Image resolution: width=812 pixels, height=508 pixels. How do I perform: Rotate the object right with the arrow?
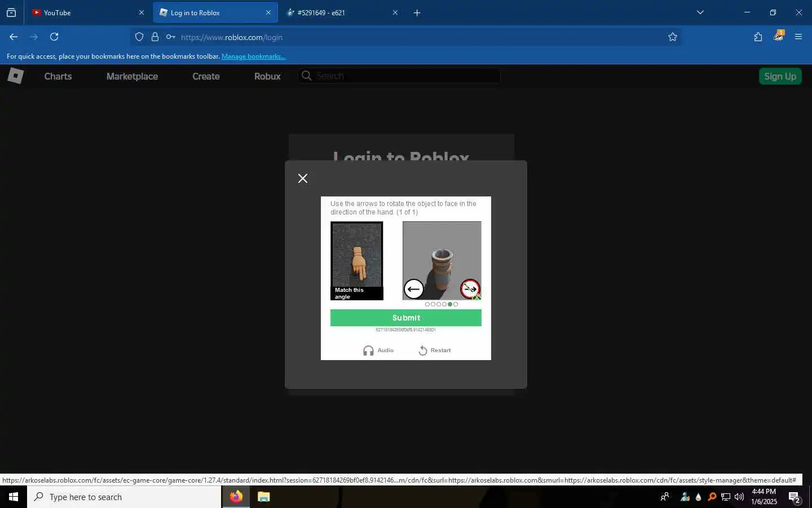click(470, 289)
